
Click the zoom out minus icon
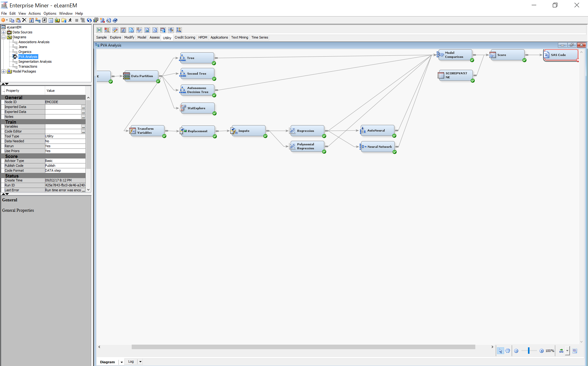pos(516,351)
